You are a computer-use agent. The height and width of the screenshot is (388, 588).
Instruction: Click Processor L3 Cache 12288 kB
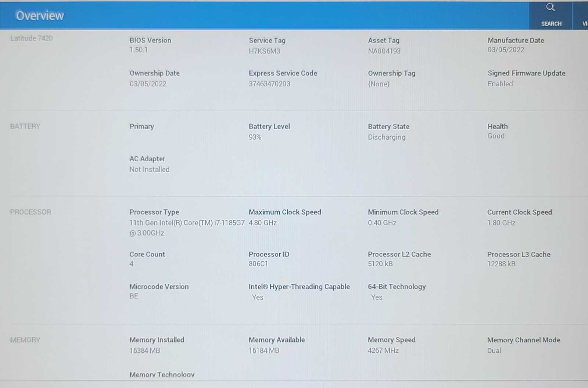click(501, 264)
